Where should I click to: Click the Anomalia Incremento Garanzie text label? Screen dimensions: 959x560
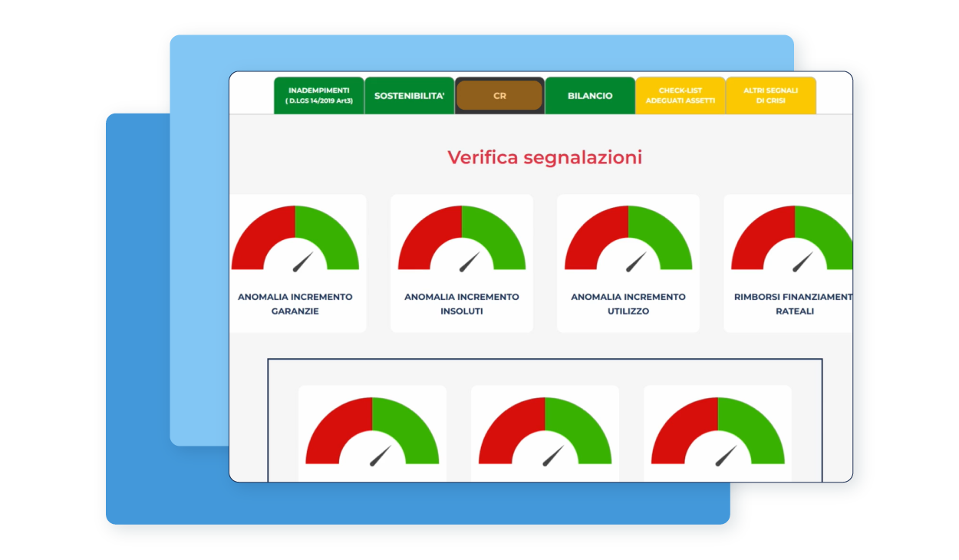pos(295,304)
